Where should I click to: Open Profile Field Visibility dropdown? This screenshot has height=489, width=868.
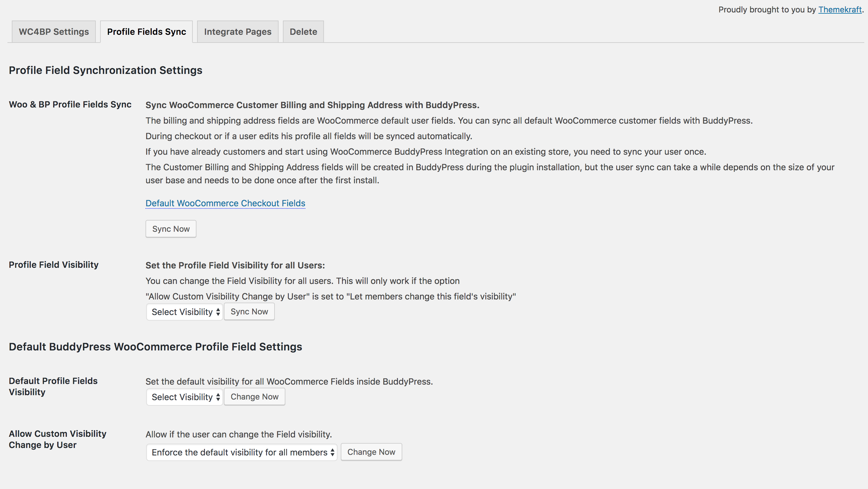[184, 312]
